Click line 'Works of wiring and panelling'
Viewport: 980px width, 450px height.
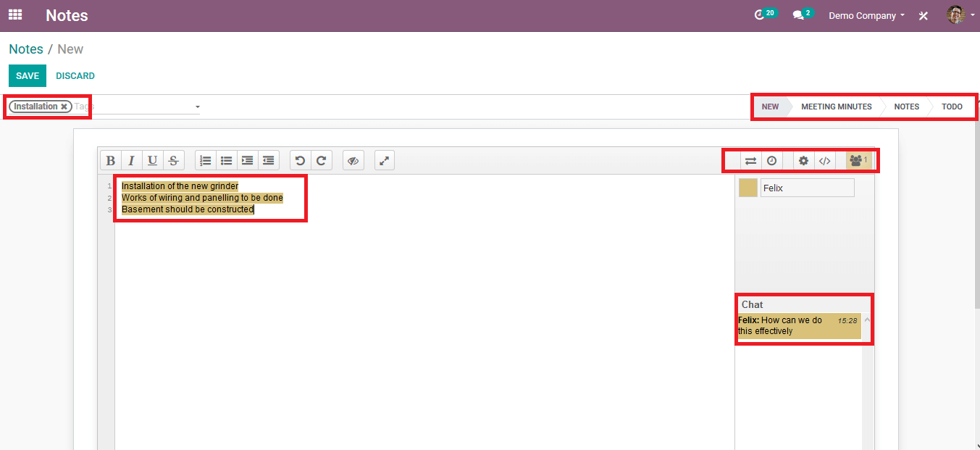point(202,198)
